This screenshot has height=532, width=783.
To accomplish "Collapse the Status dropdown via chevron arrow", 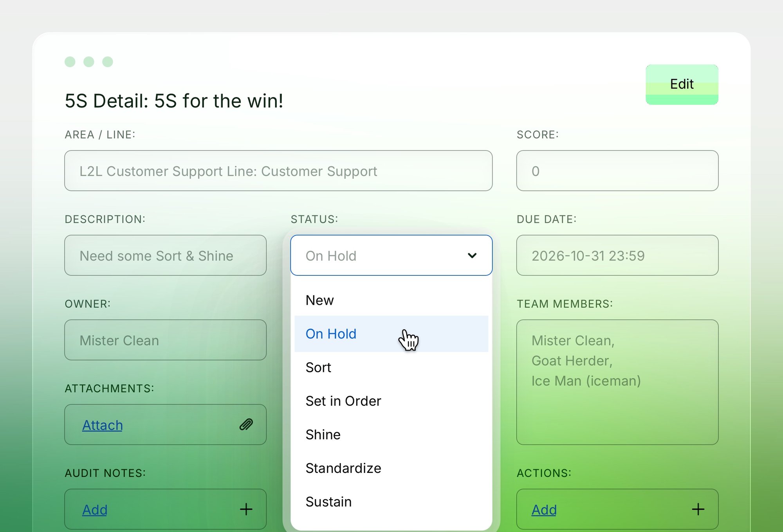I will [x=472, y=255].
